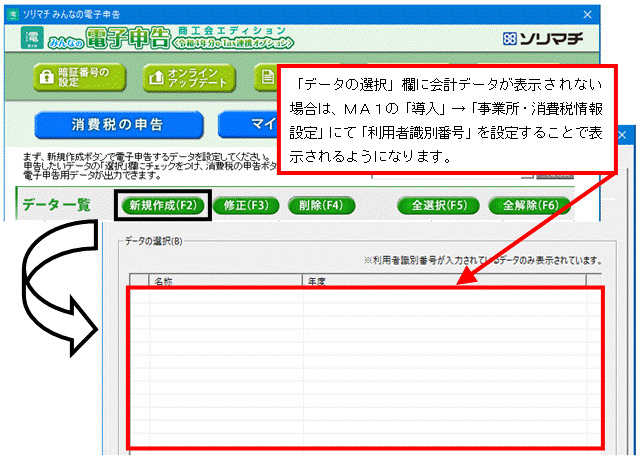Click the document icon button in green toolbar

coord(266,77)
